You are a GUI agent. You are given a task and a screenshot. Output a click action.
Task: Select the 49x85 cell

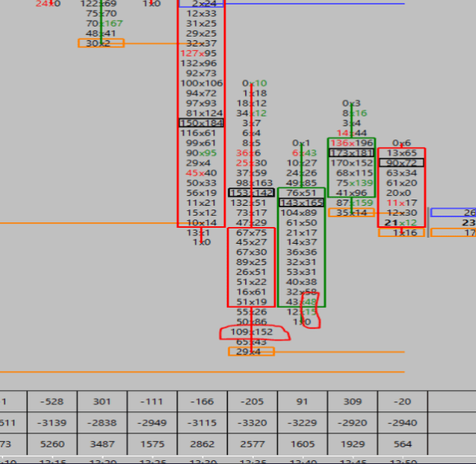click(302, 183)
